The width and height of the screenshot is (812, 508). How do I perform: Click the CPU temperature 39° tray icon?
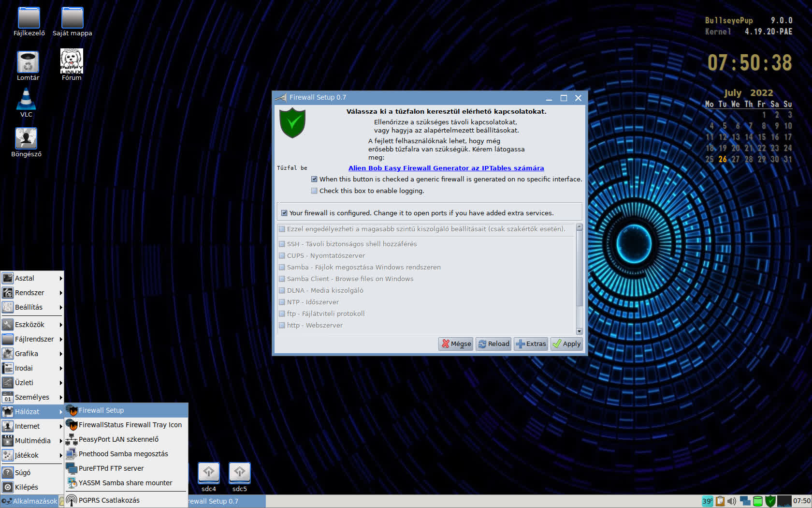(707, 501)
